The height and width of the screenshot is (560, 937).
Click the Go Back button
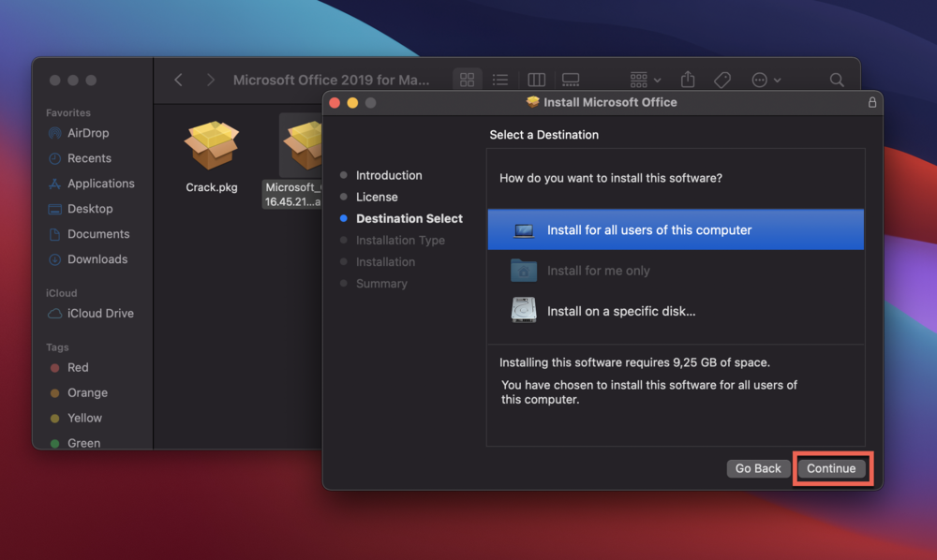757,468
